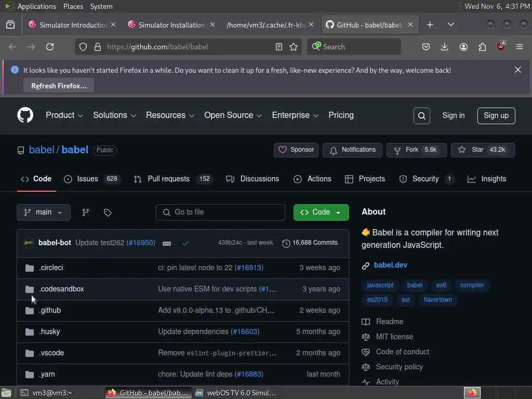Open Firefox account icon

point(463,47)
